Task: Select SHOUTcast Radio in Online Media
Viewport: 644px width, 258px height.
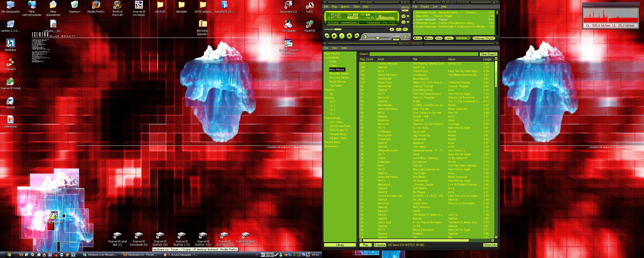Action: click(340, 126)
